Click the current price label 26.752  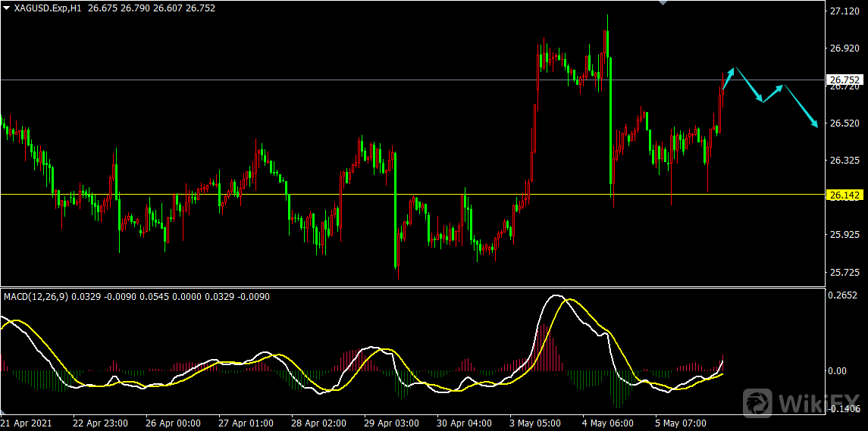pyautogui.click(x=844, y=80)
